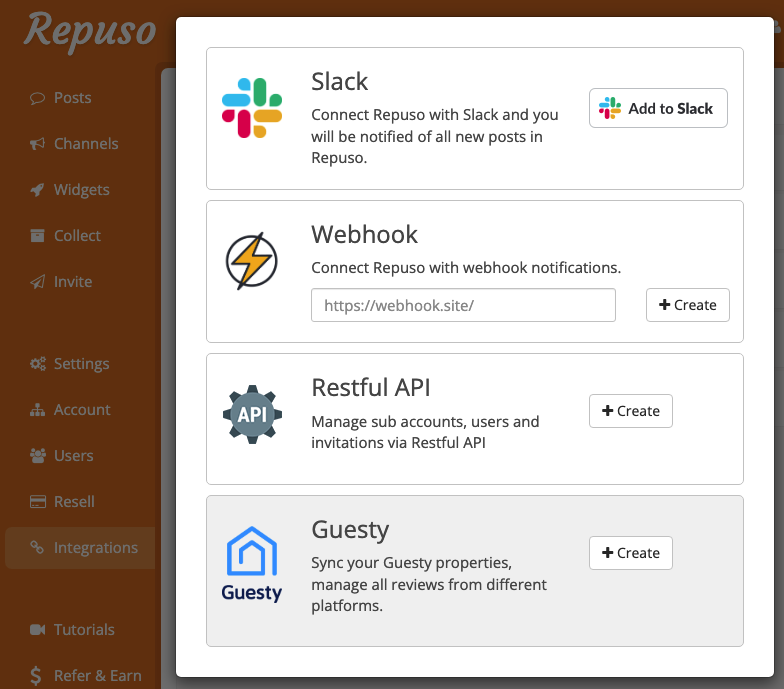Open the Posts menu item

pos(72,98)
